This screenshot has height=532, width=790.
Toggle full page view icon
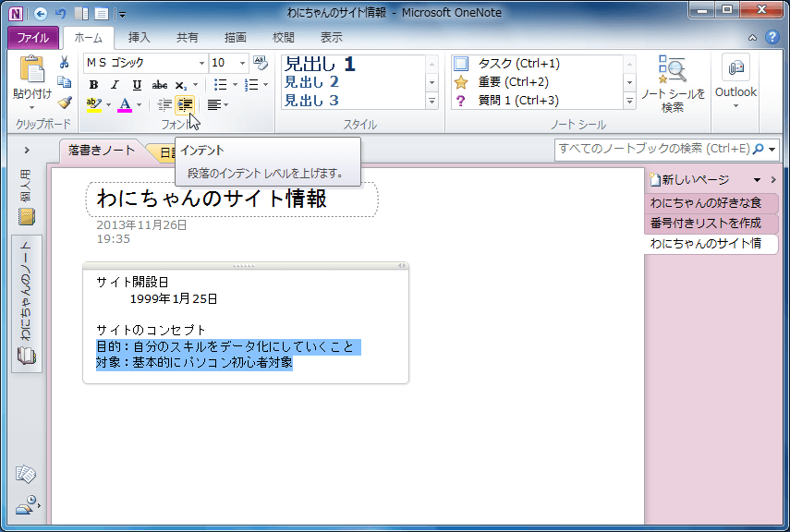point(102,14)
